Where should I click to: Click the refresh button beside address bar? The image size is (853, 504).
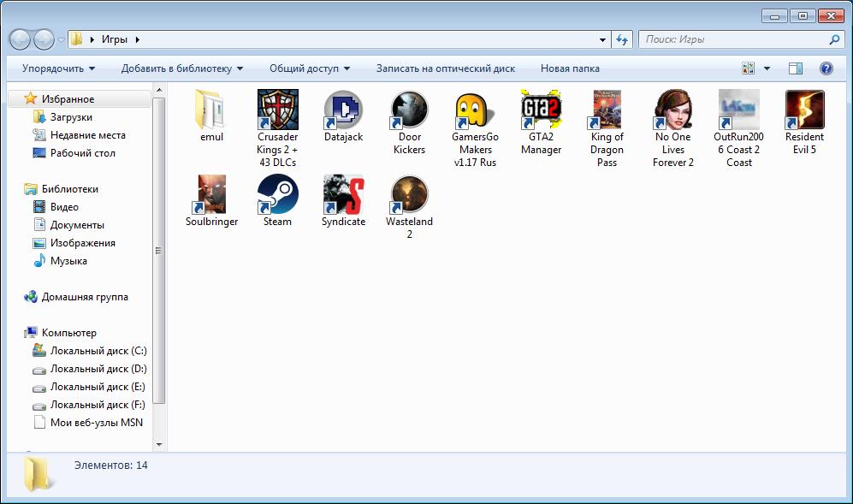coord(622,39)
